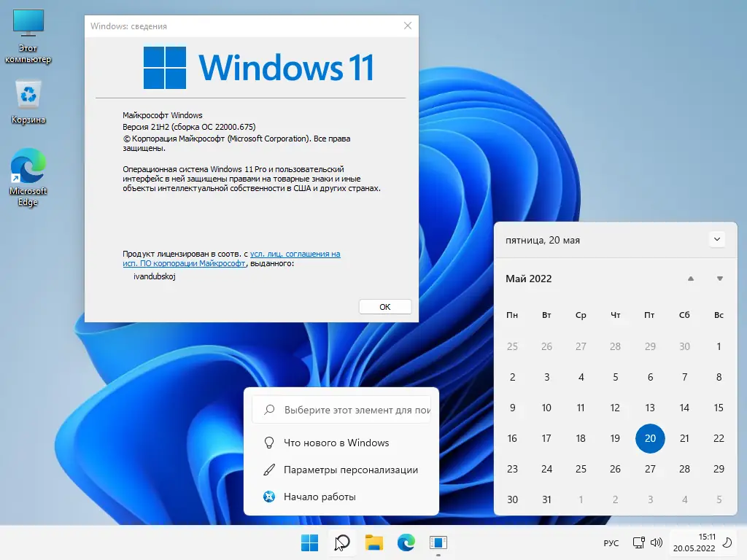
Task: Click the lightbulb icon for What's new
Action: [269, 443]
